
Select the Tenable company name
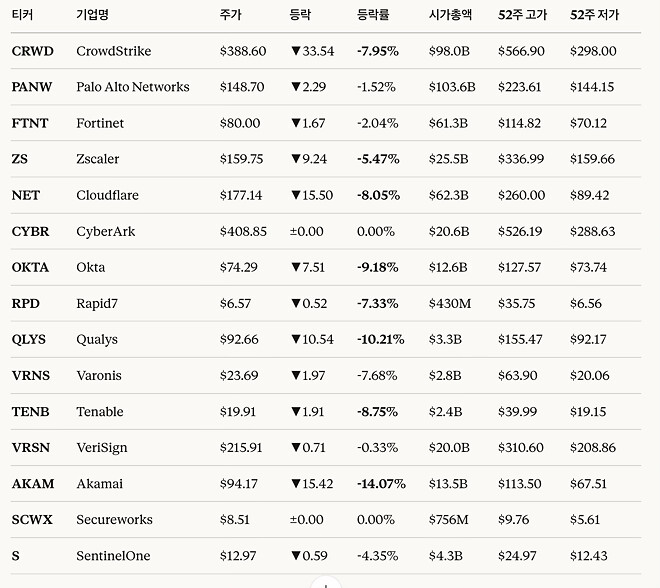pos(100,411)
